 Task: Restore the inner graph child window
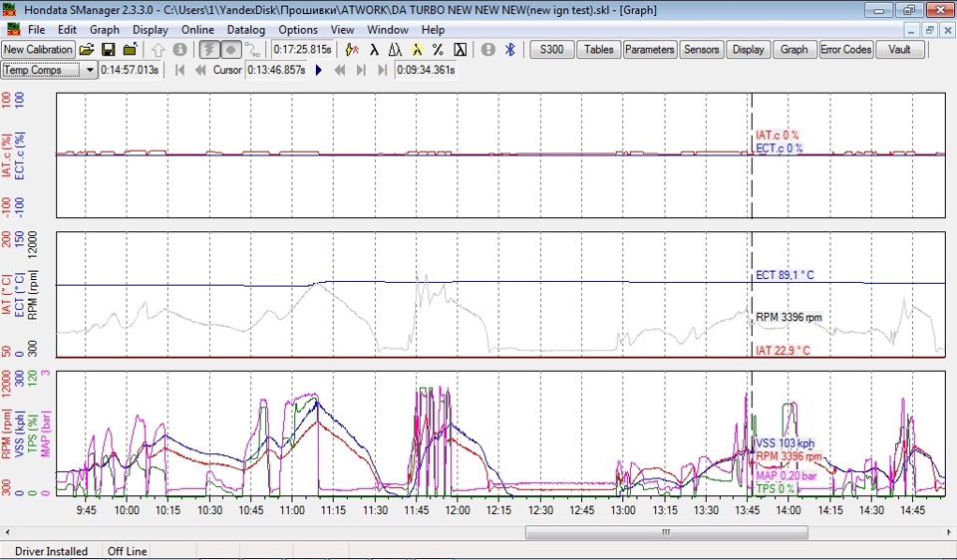coord(929,30)
